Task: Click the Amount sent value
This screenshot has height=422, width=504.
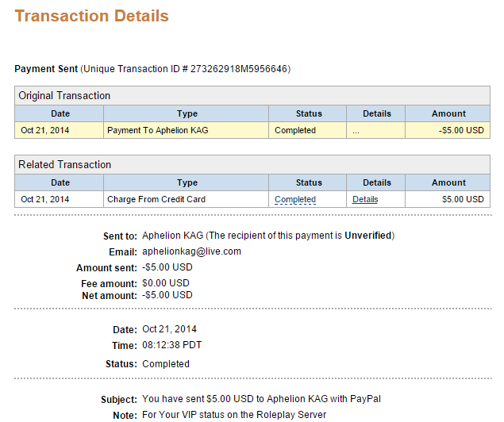Action: pos(167,268)
